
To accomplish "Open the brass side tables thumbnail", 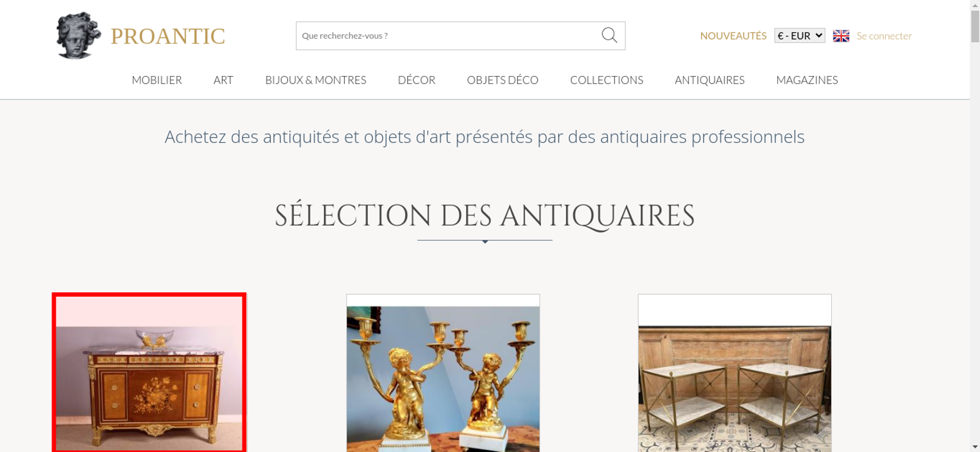I will coord(735,373).
